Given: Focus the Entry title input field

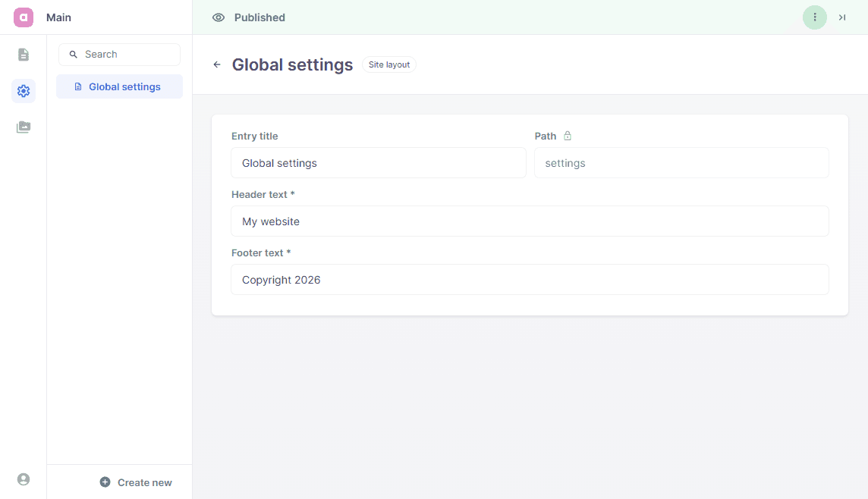Looking at the screenshot, I should click(x=378, y=163).
